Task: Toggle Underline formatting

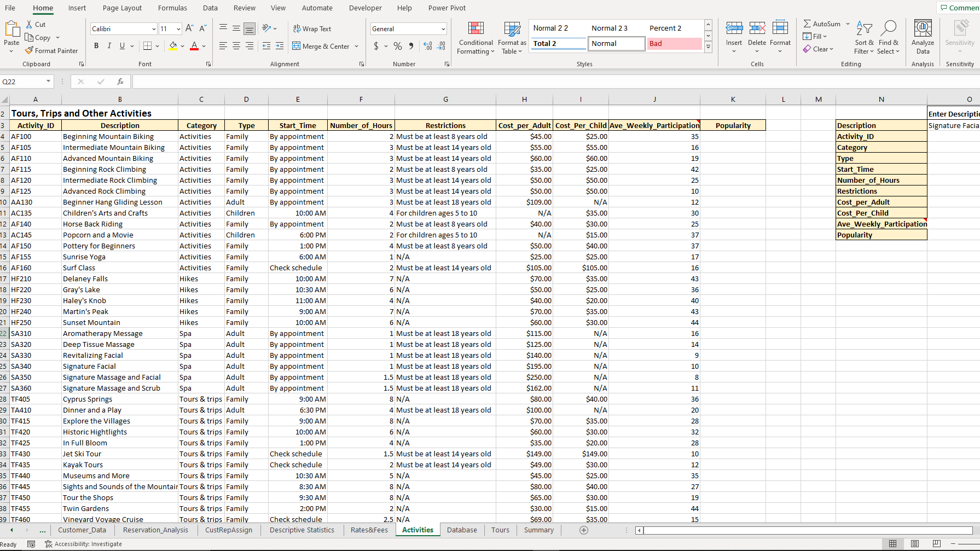Action: [x=122, y=46]
